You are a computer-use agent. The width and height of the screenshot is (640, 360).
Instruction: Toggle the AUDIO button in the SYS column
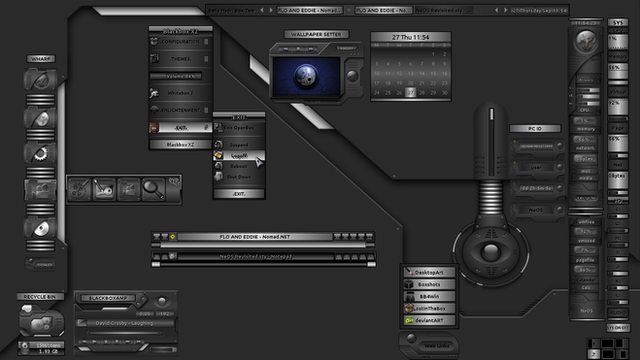[x=618, y=313]
